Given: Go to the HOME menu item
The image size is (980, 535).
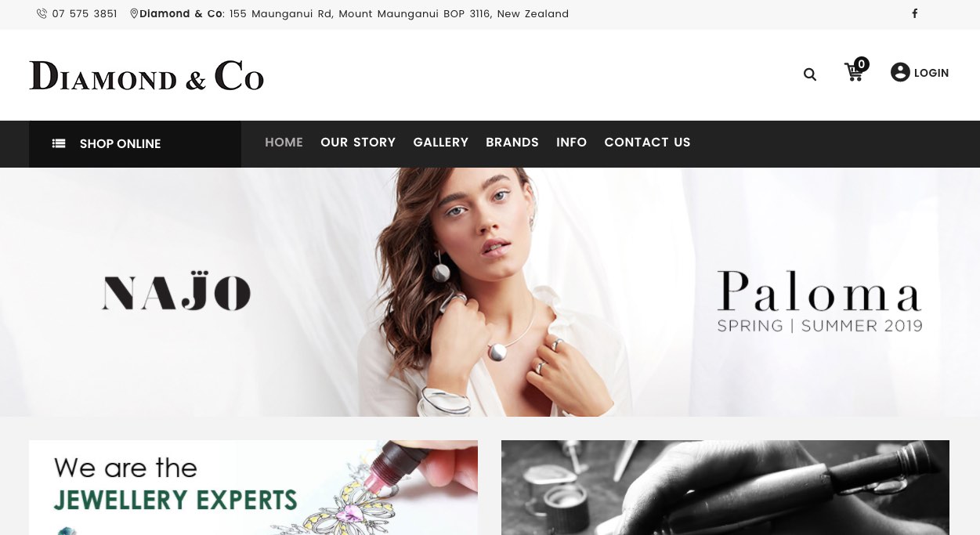Looking at the screenshot, I should coord(284,142).
